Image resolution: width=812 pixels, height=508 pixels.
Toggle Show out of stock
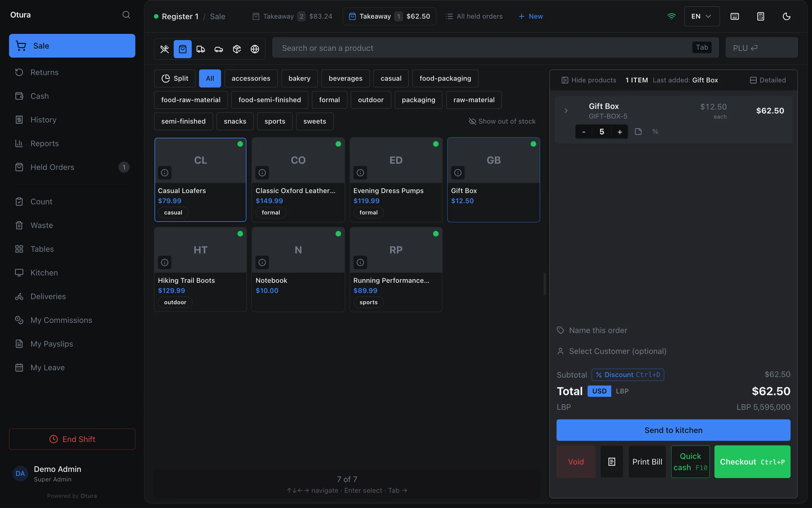(502, 121)
